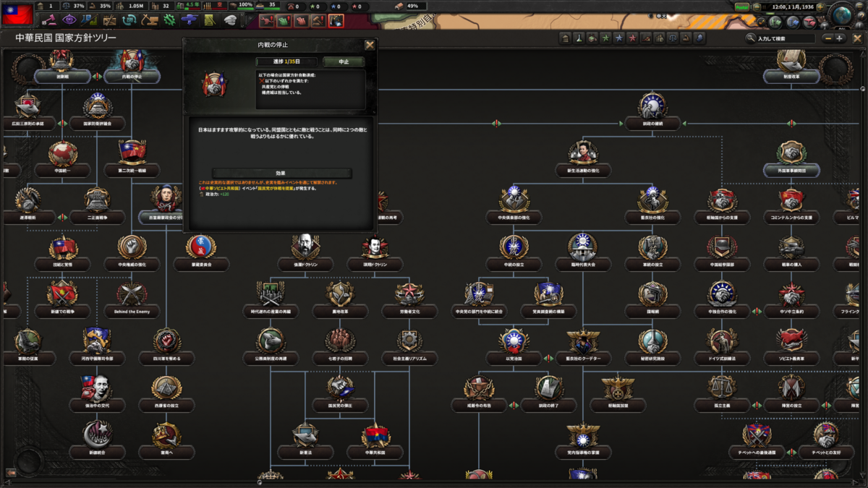Viewport: 868px width, 488px height.
Task: Toggle the building political focus filter
Action: [x=566, y=38]
